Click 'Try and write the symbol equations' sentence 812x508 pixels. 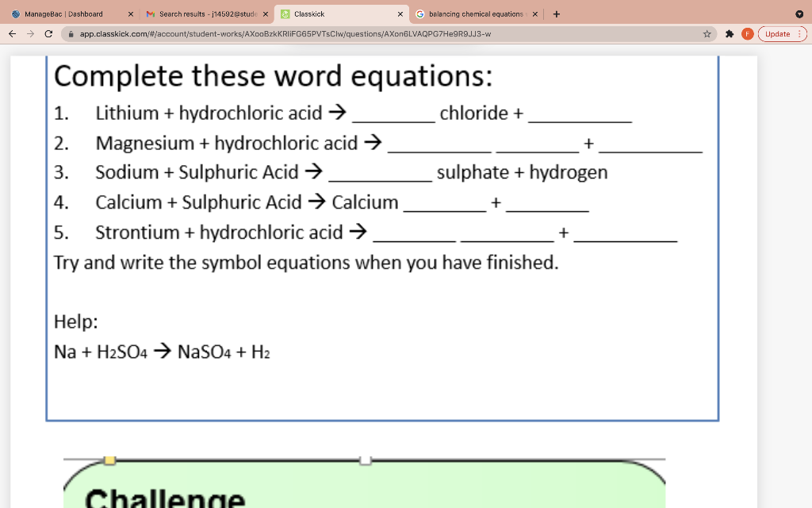pyautogui.click(x=306, y=262)
